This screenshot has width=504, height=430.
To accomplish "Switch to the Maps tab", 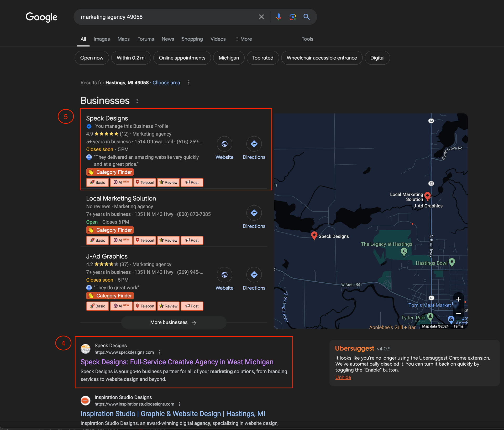I will 124,39.
